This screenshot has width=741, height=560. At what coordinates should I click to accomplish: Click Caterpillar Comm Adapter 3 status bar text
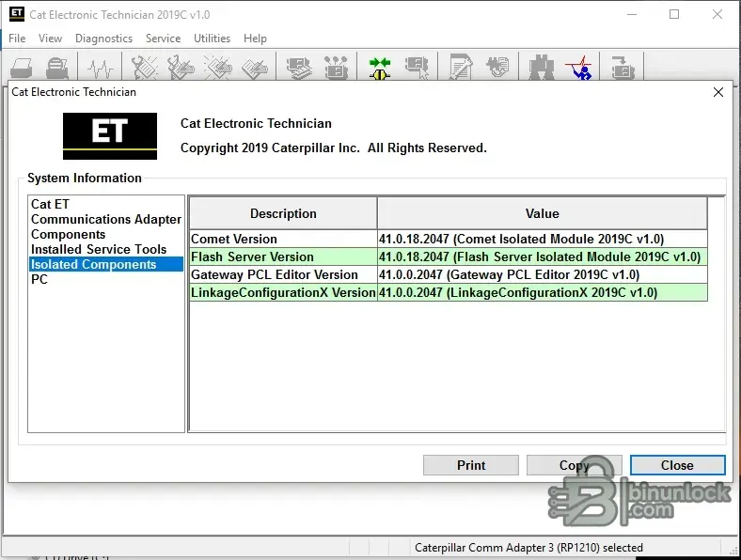528,547
